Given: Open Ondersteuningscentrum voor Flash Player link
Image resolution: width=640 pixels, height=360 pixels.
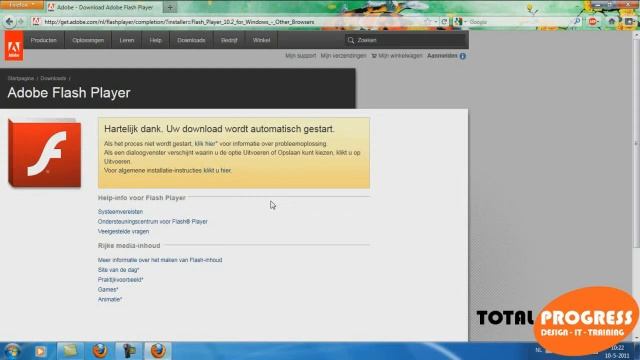Looking at the screenshot, I should tap(153, 222).
